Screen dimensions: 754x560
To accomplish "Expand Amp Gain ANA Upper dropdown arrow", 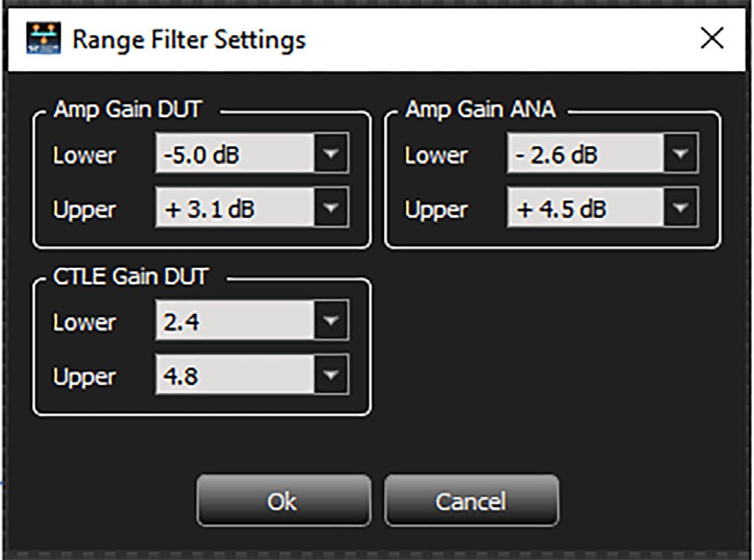I will pyautogui.click(x=680, y=208).
